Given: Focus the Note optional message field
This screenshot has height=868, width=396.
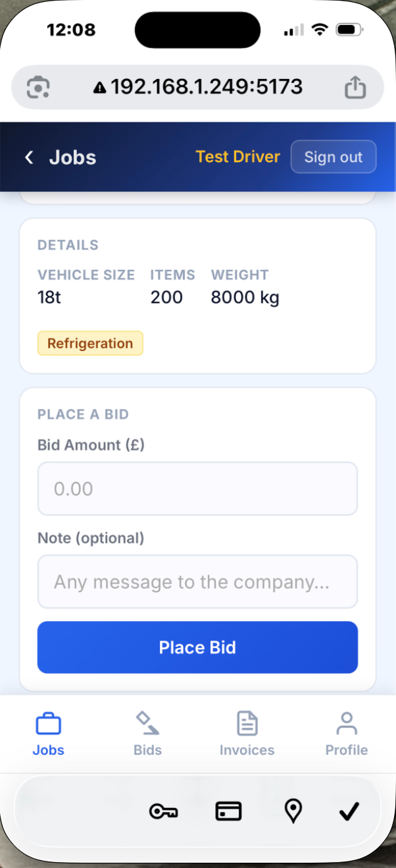Looking at the screenshot, I should pos(197,582).
